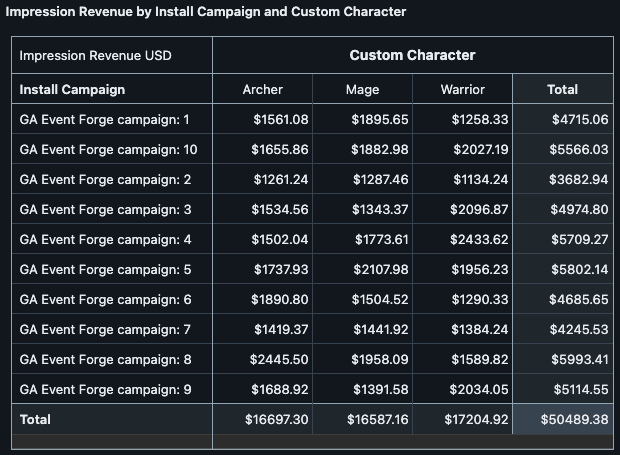620x455 pixels.
Task: Click the Total column header
Action: click(562, 89)
